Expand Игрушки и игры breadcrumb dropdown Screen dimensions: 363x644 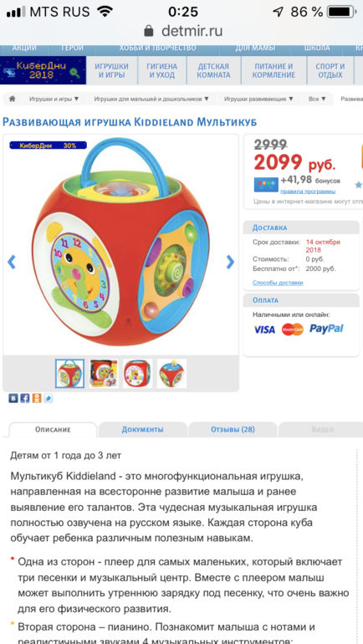pos(54,99)
